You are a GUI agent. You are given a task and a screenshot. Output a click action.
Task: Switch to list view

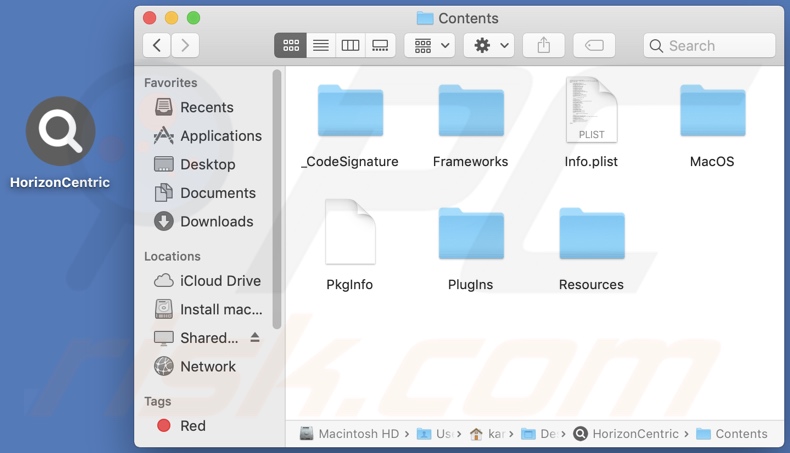point(320,45)
